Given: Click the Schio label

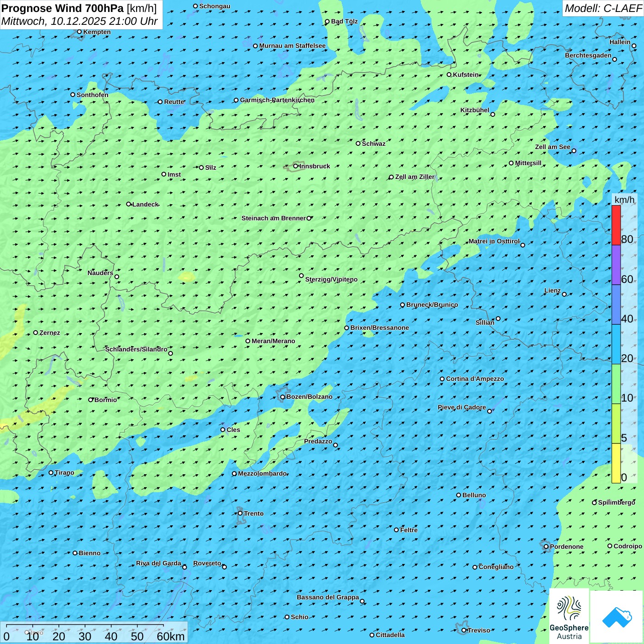Looking at the screenshot, I should click(x=299, y=617).
